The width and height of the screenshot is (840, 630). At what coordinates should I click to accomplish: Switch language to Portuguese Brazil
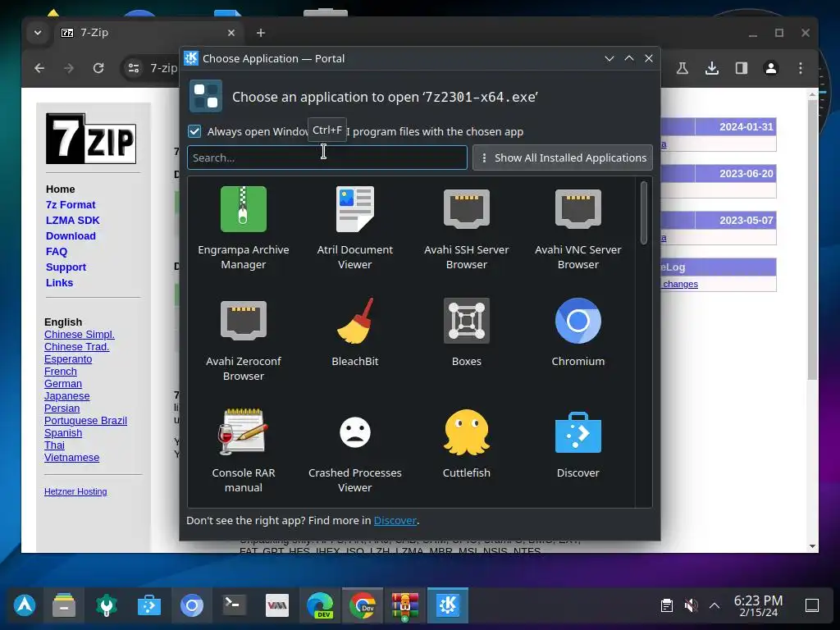coord(85,421)
